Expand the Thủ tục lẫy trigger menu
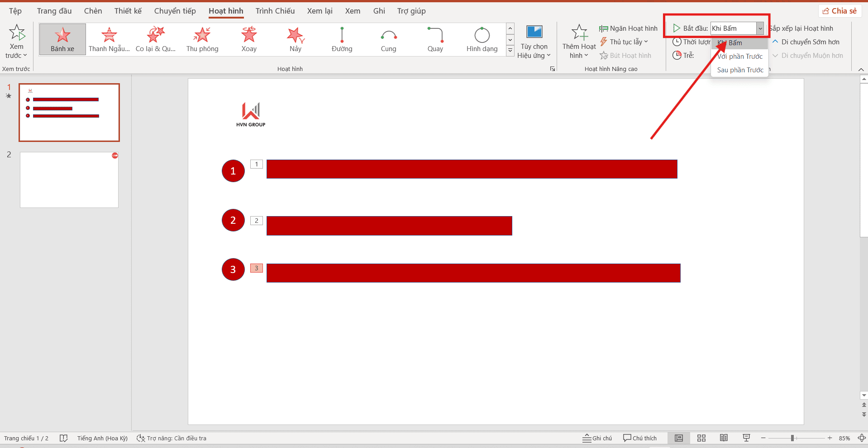This screenshot has width=868, height=448. click(625, 42)
